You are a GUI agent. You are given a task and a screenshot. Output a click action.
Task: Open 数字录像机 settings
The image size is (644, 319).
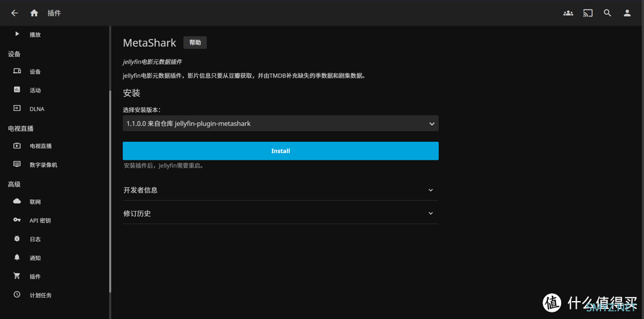pyautogui.click(x=55, y=165)
